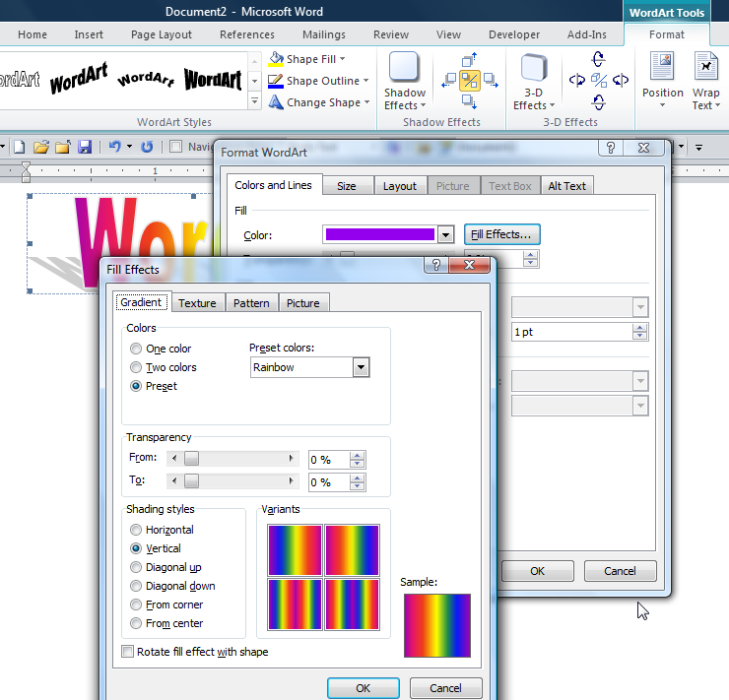The image size is (729, 700).
Task: Nudge shadow right icon
Action: point(491,80)
